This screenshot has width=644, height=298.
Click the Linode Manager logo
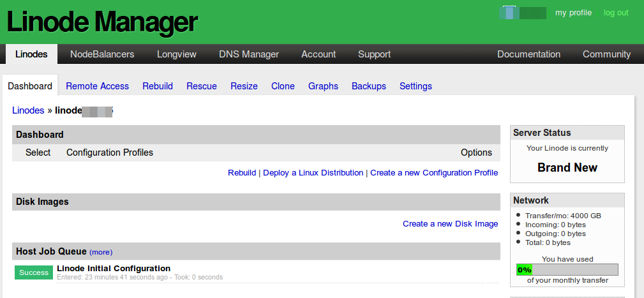point(102,22)
